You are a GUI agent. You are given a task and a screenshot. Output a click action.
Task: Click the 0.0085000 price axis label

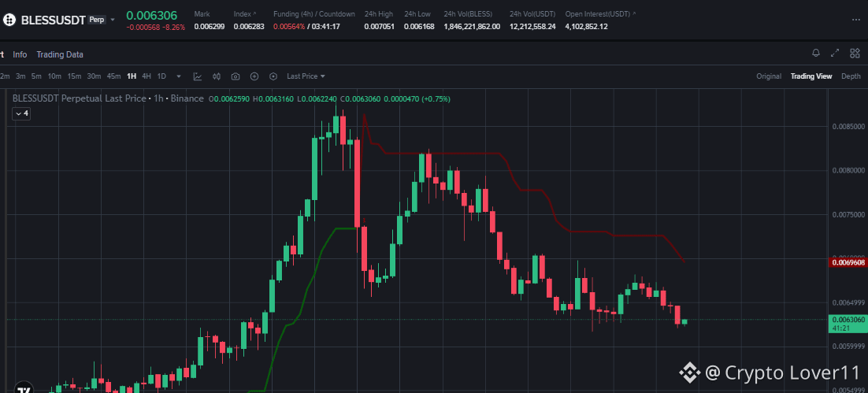pyautogui.click(x=848, y=126)
